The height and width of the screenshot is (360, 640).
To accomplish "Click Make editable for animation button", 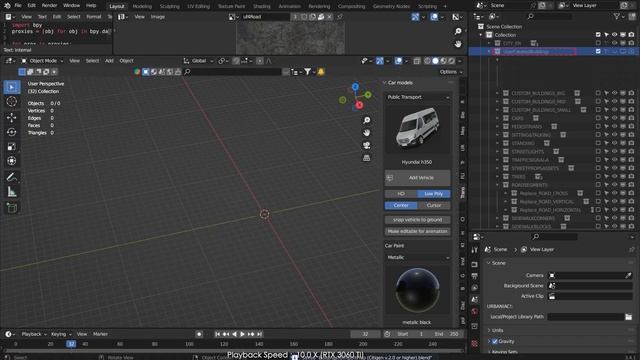I will (418, 231).
